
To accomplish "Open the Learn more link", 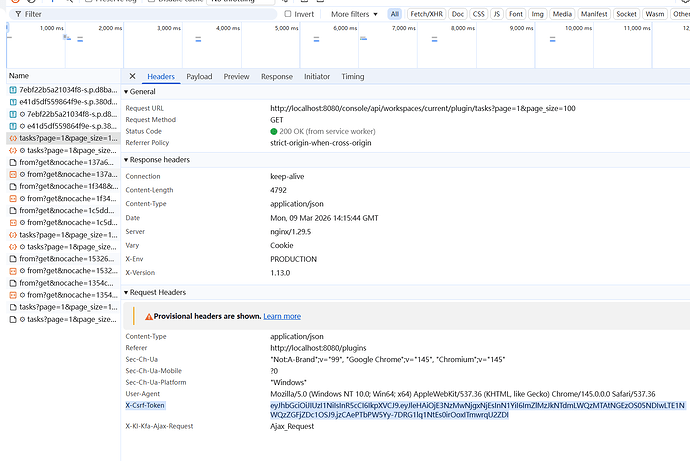I will pyautogui.click(x=281, y=316).
